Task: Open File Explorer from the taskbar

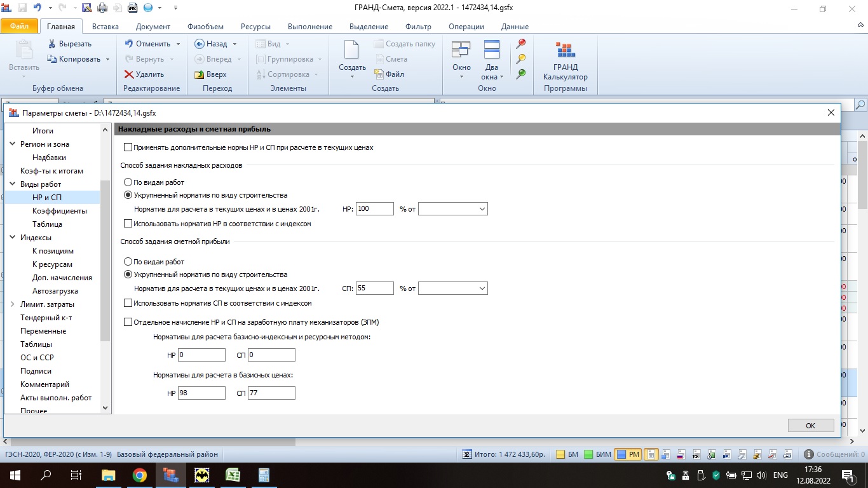Action: click(x=109, y=475)
